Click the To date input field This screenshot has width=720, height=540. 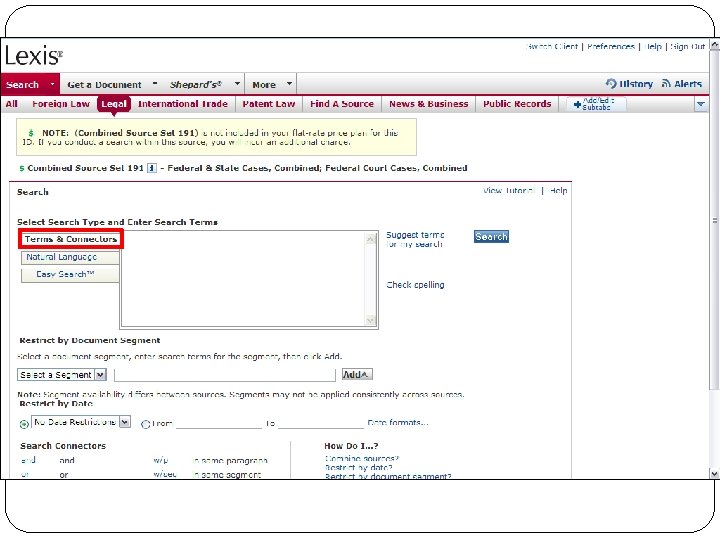[321, 422]
